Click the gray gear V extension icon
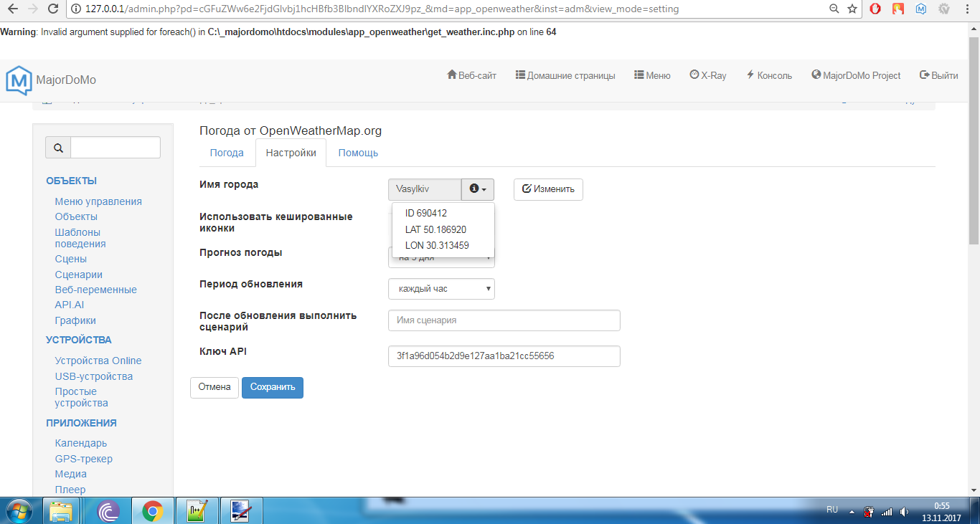Screen dimensions: 980x524 (x=944, y=9)
